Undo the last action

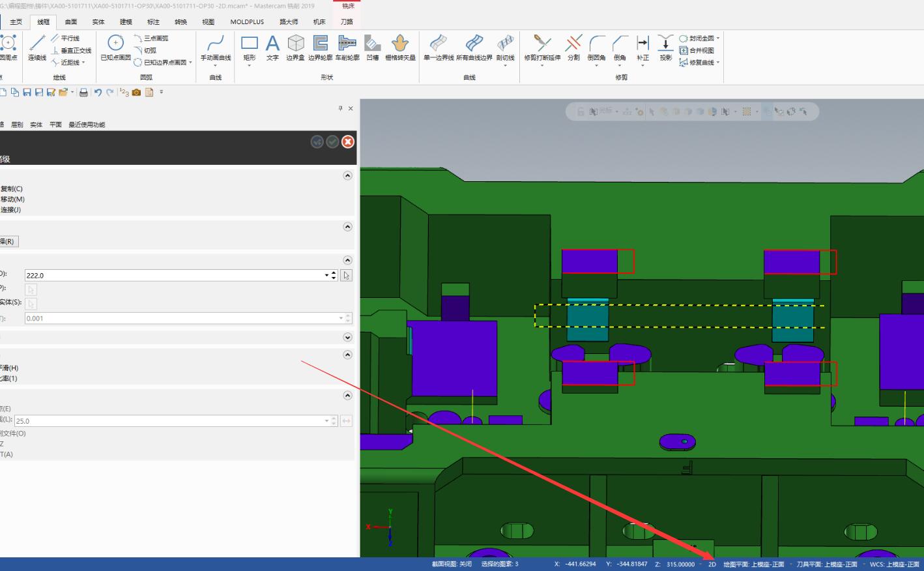click(98, 93)
